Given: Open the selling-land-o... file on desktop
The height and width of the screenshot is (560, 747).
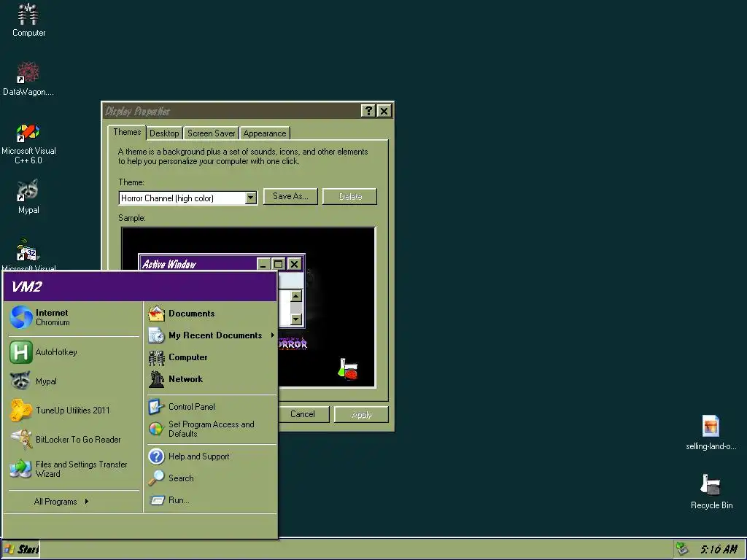Looking at the screenshot, I should (711, 432).
